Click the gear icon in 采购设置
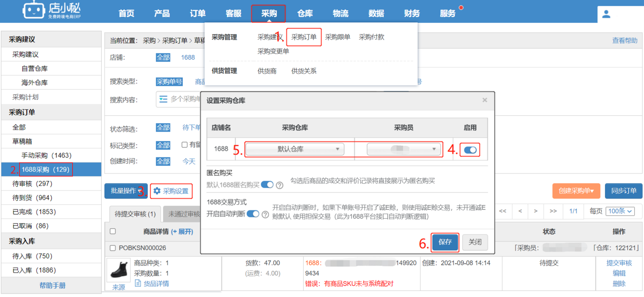The image size is (644, 297). pyautogui.click(x=157, y=191)
